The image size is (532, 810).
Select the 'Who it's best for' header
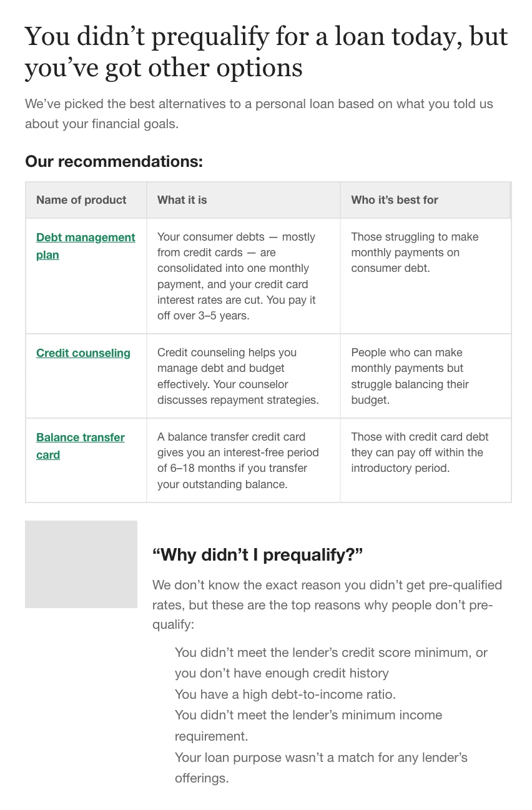(x=425, y=200)
